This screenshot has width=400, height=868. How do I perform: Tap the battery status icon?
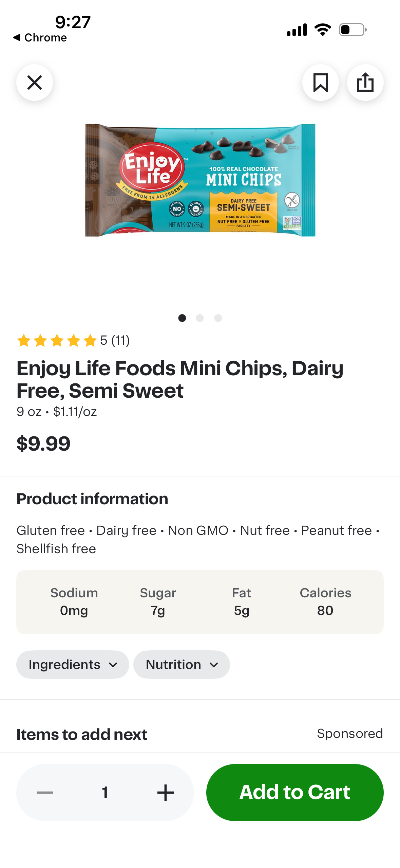[353, 30]
